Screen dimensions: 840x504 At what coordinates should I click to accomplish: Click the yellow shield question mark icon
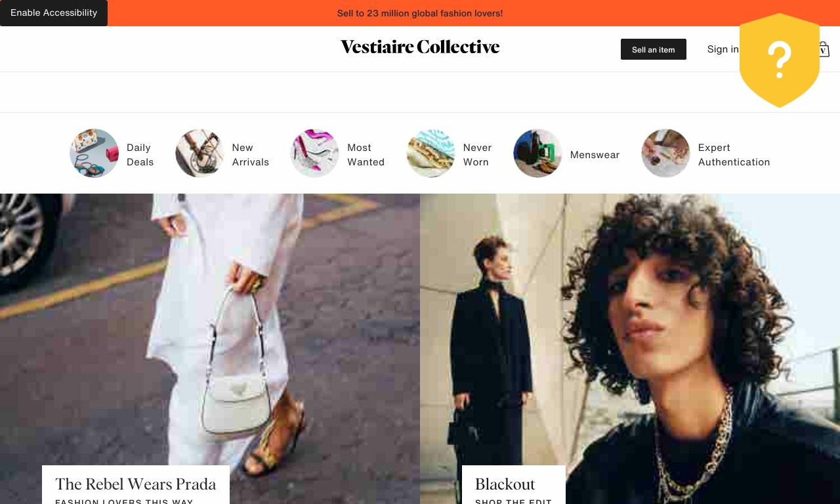pyautogui.click(x=780, y=60)
